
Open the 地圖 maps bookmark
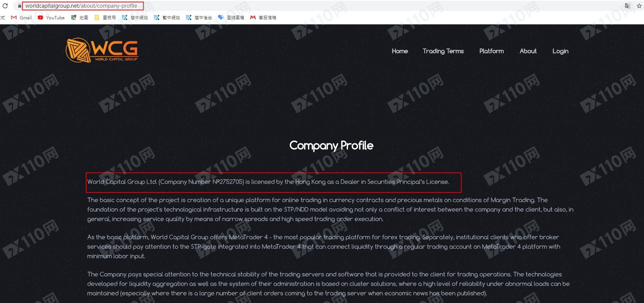coord(79,17)
